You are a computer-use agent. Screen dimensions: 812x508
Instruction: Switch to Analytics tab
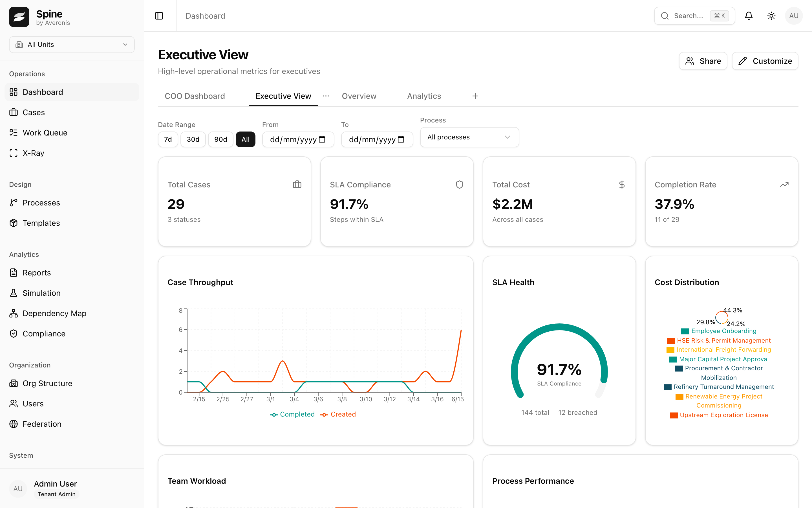424,96
